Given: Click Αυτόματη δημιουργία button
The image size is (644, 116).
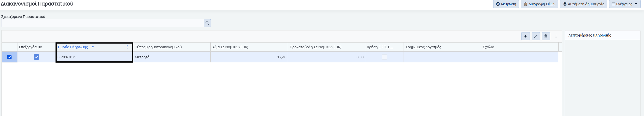Looking at the screenshot, I should 583,4.
